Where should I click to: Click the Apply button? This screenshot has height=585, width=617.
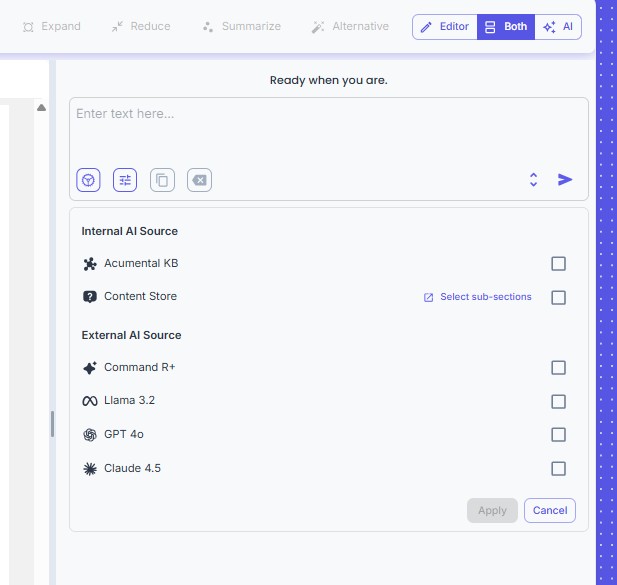[492, 511]
